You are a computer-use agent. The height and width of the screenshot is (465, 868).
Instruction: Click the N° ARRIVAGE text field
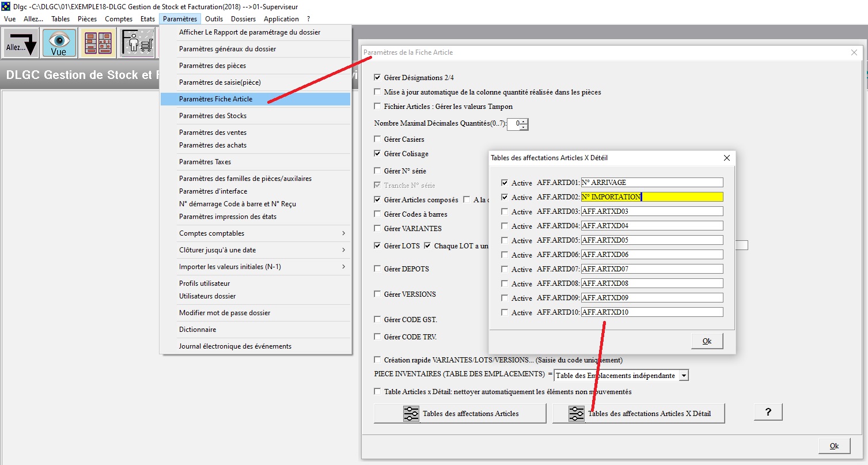click(x=652, y=183)
